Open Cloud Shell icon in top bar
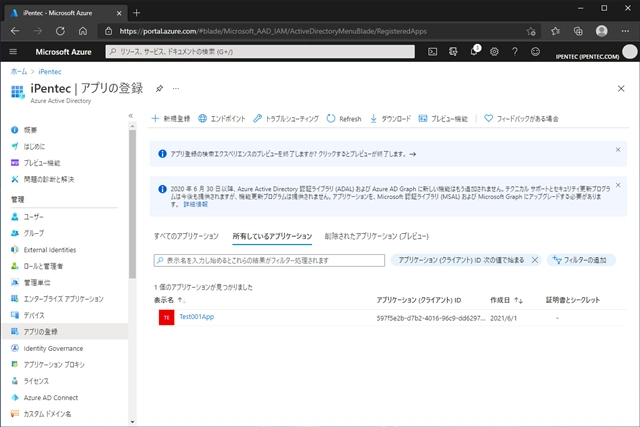 (x=432, y=52)
